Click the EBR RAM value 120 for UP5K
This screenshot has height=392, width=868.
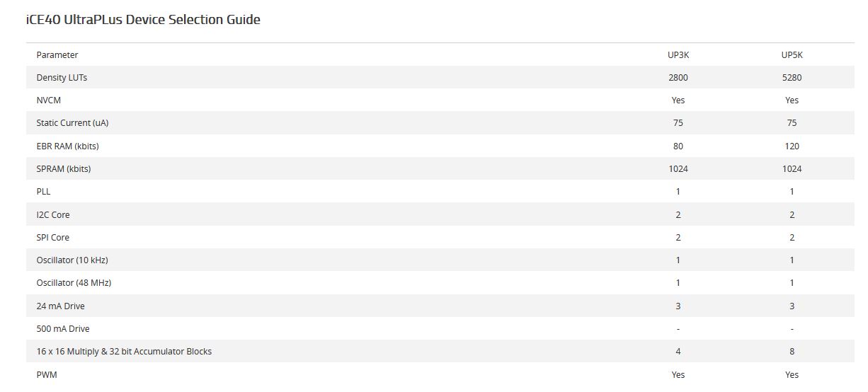[x=792, y=146]
